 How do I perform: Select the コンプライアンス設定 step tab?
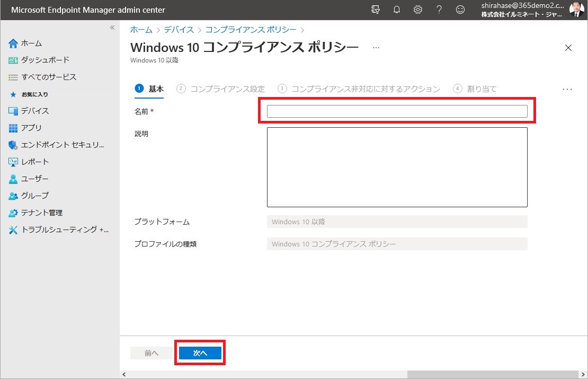pos(220,89)
